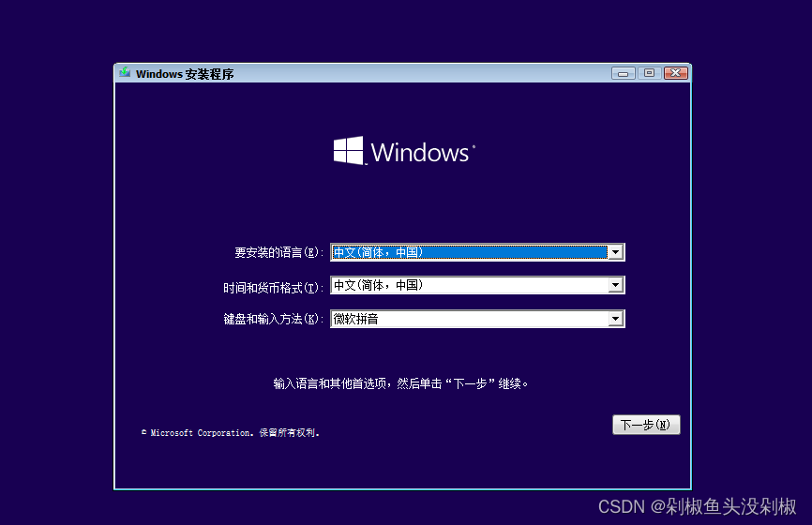Click the 时间和货币格式(T) label
812x525 pixels.
point(273,288)
